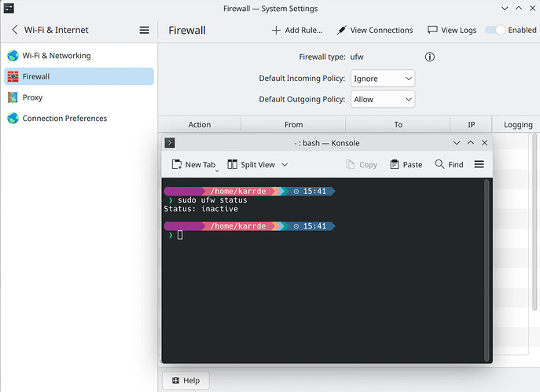The height and width of the screenshot is (392, 540).
Task: Go back from Wi-Fi & Internet
Action: [15, 30]
